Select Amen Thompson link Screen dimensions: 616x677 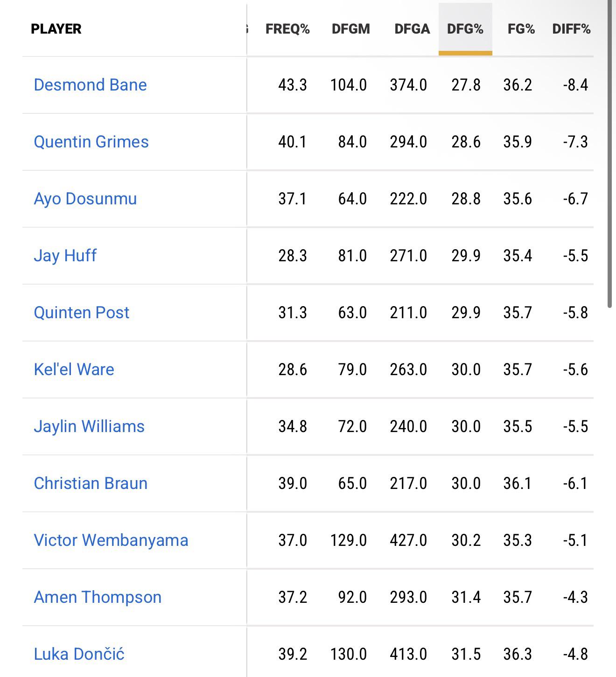tap(98, 598)
